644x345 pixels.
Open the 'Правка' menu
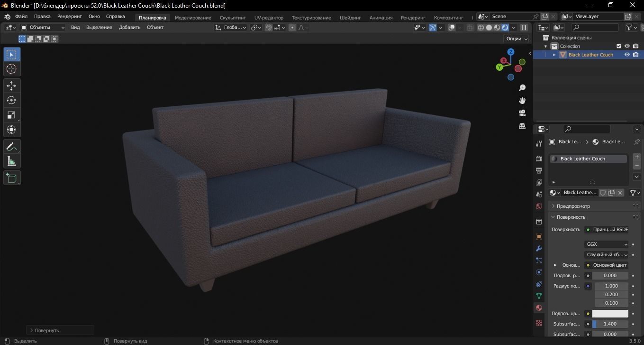[x=42, y=16]
